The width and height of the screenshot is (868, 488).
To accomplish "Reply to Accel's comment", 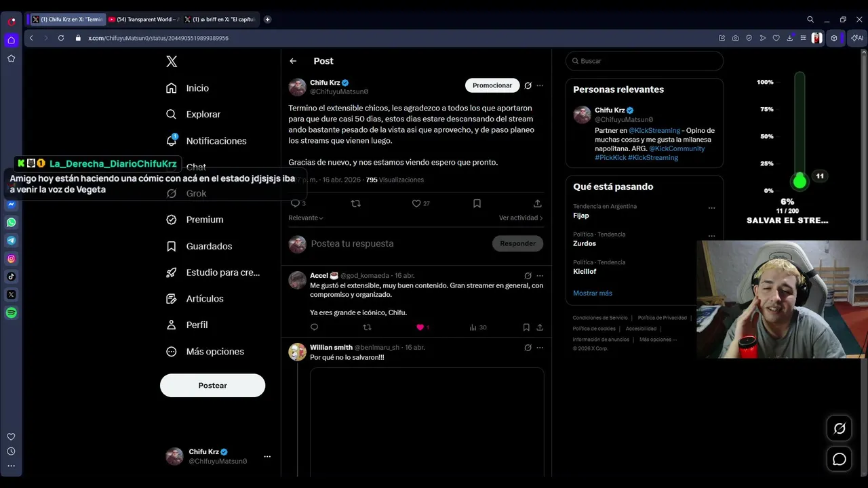I will click(x=314, y=327).
